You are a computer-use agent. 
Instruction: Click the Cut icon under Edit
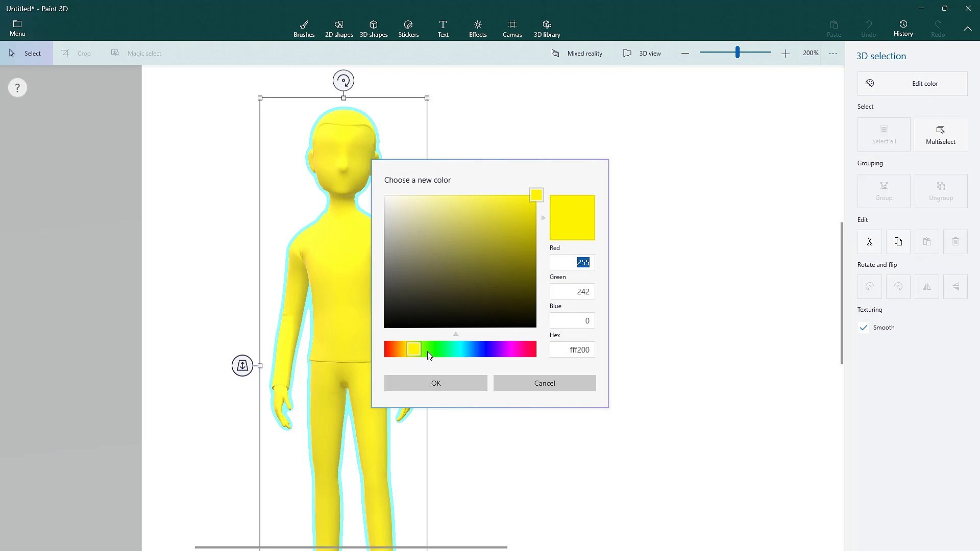coord(869,242)
